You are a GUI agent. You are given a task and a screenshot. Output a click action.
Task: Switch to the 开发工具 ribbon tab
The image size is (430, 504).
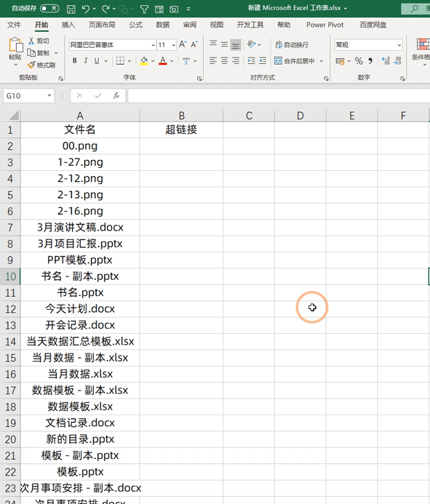pyautogui.click(x=250, y=25)
